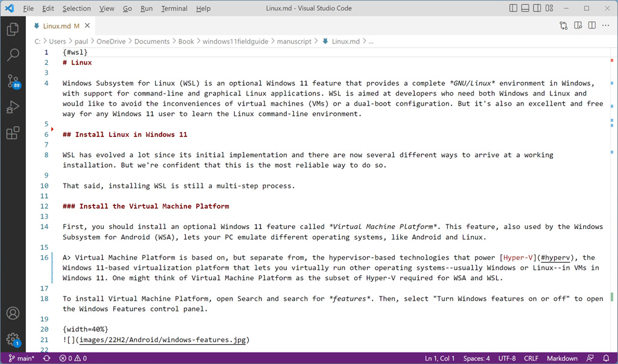Open the Run and Debug view

pos(13,107)
